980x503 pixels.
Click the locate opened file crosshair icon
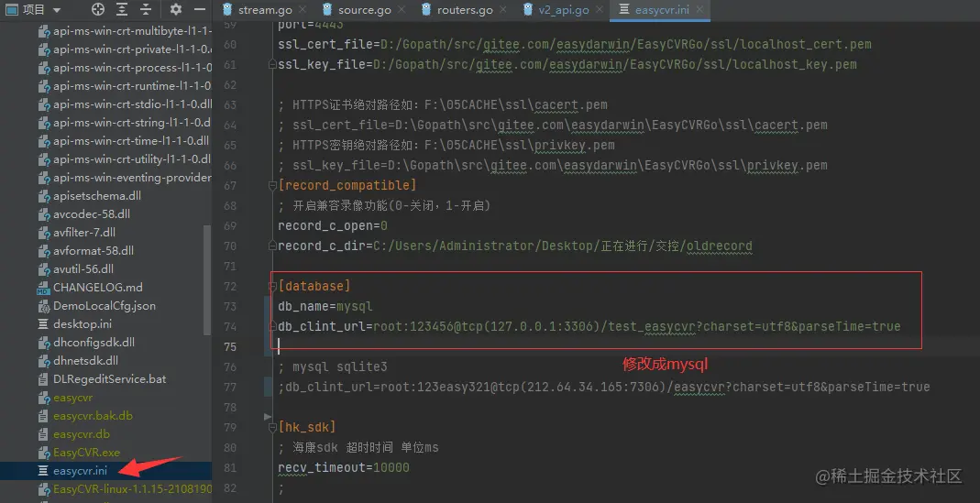pyautogui.click(x=97, y=9)
